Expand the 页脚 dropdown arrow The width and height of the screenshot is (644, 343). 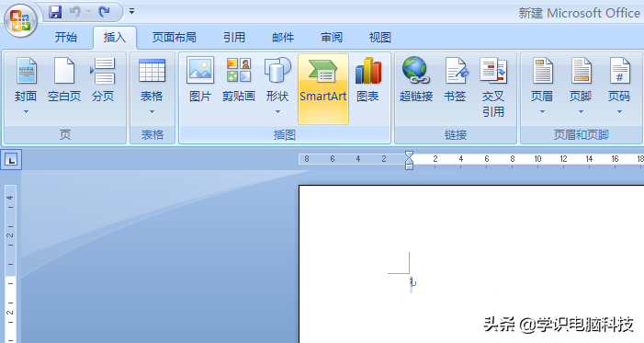point(581,111)
